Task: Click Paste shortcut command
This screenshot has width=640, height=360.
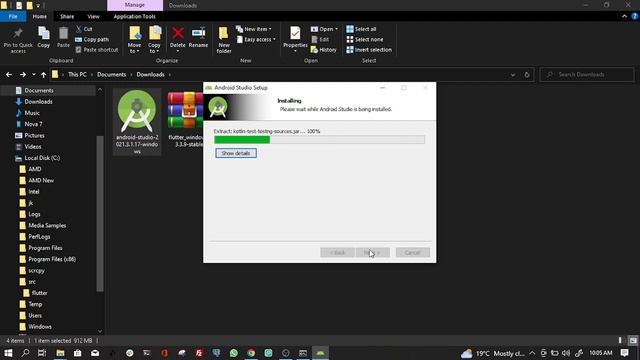Action: coord(97,50)
